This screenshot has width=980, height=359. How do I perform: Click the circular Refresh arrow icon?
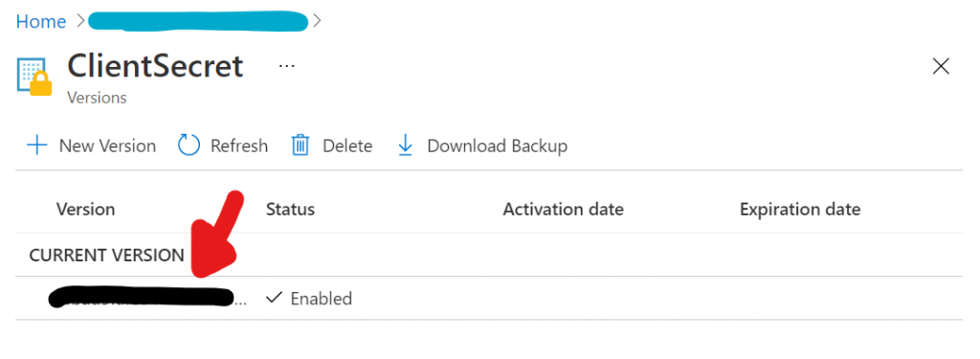pos(189,146)
